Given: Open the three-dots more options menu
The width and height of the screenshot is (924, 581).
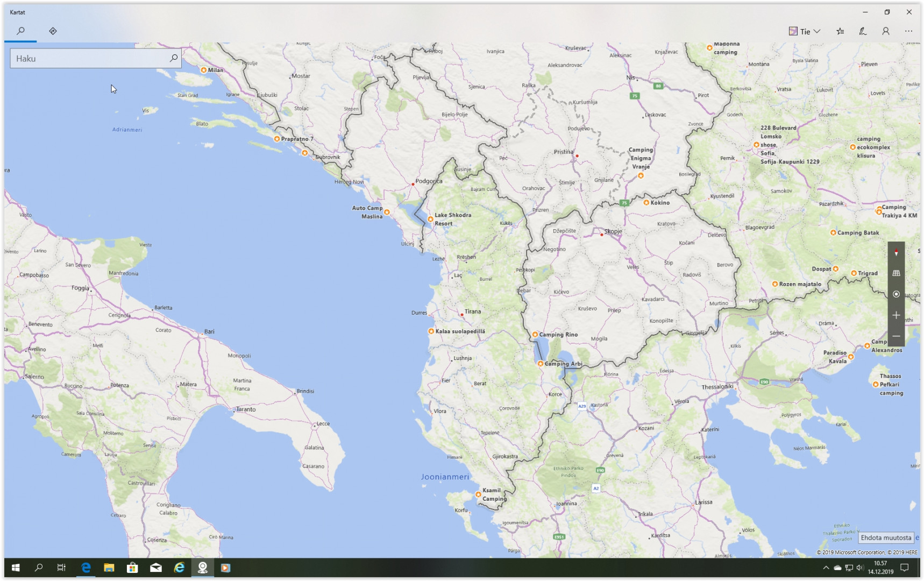Looking at the screenshot, I should click(x=908, y=31).
